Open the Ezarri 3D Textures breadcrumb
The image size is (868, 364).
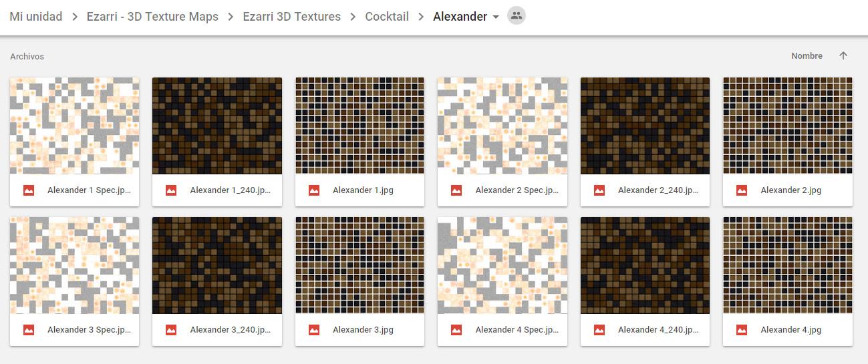coord(291,17)
